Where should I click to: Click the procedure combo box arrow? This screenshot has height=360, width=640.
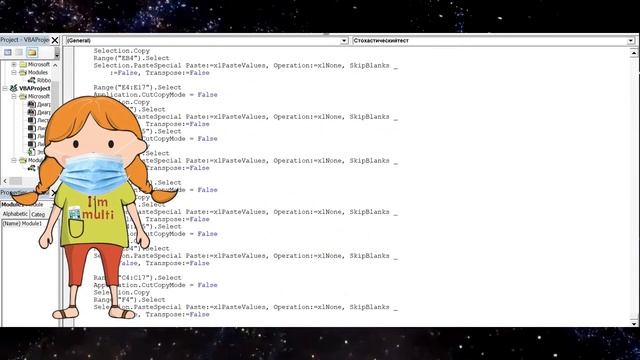click(x=631, y=40)
